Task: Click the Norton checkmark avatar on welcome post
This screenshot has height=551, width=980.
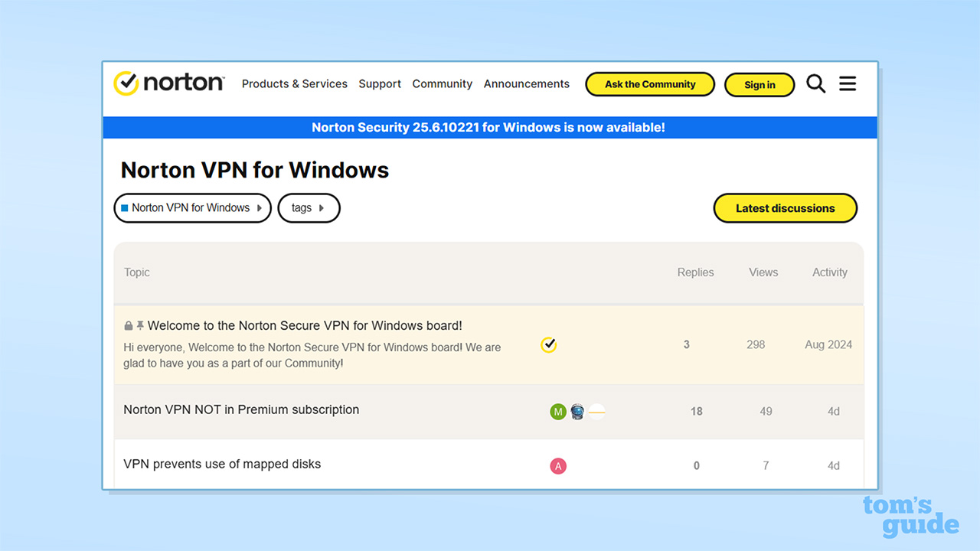Action: [548, 345]
